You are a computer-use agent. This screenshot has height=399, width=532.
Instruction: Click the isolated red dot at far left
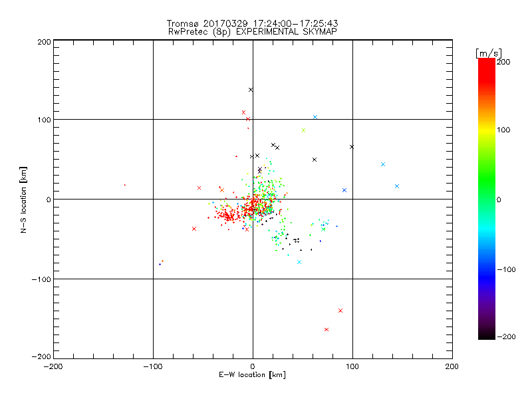point(125,185)
